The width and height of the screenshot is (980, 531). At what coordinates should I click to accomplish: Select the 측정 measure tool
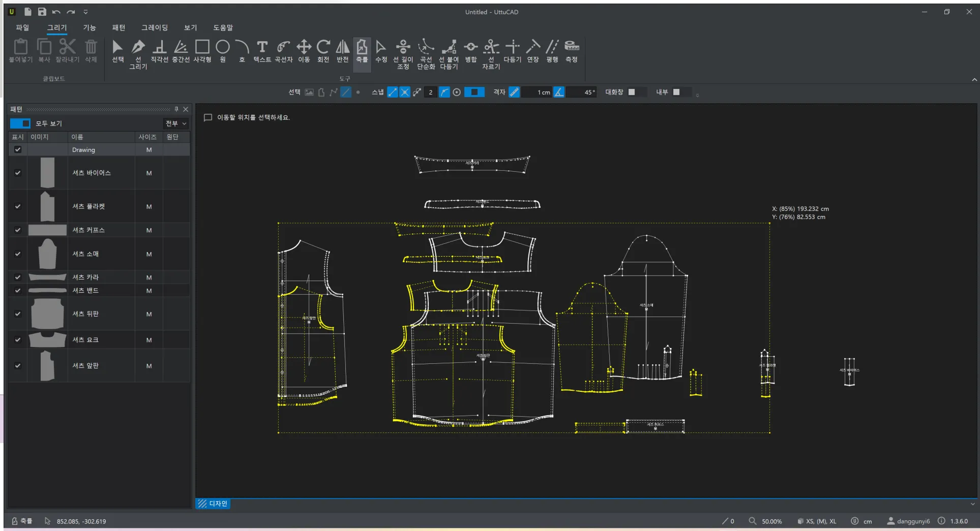[x=572, y=51]
